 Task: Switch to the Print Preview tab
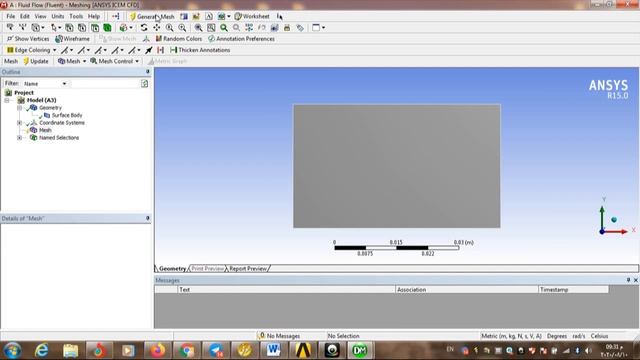(207, 269)
